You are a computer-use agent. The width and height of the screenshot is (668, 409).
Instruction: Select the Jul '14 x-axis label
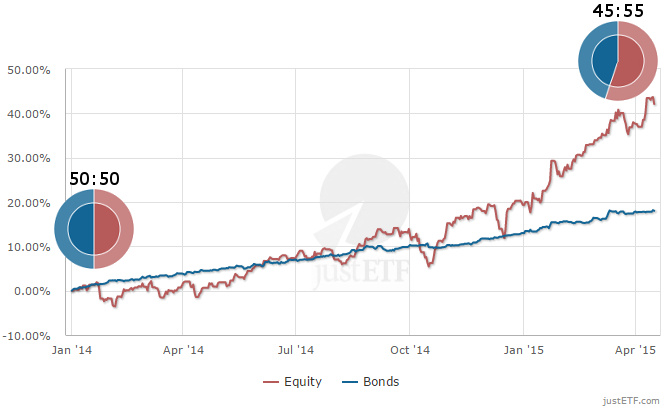pyautogui.click(x=296, y=351)
